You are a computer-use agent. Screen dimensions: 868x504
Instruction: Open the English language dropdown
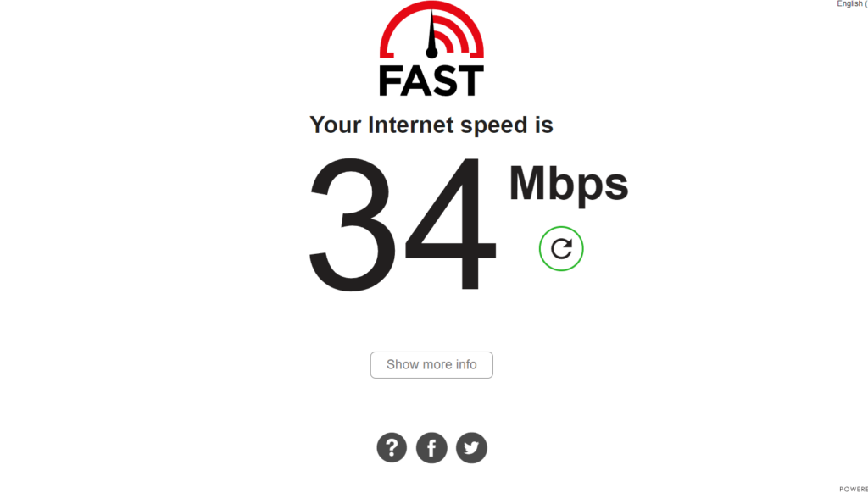852,4
